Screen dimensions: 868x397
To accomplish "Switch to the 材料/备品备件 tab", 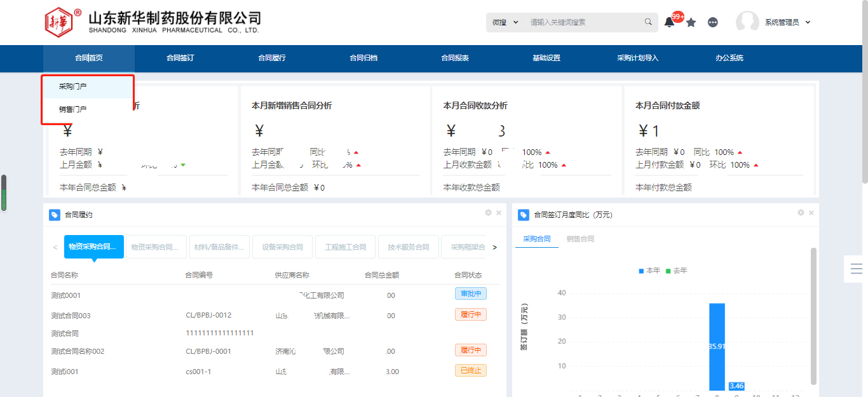I will click(219, 247).
